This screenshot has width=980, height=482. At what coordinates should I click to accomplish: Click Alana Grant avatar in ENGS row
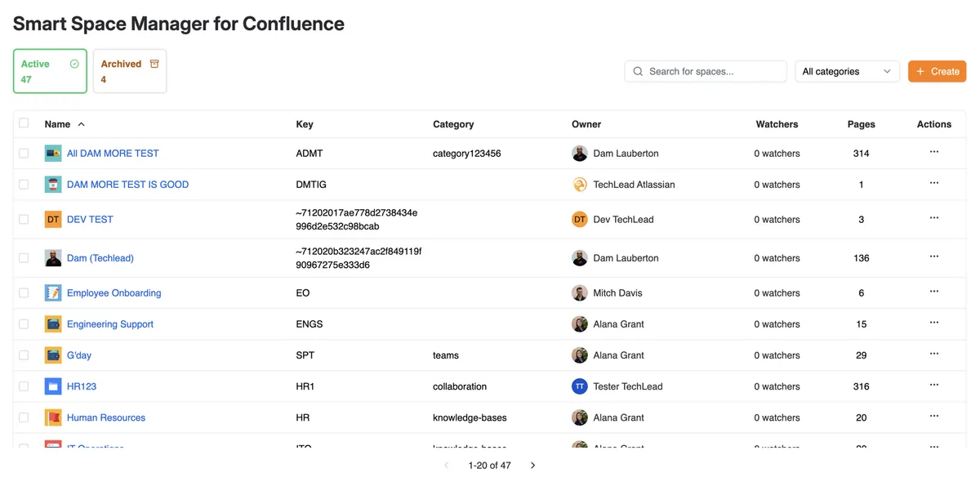pos(580,324)
